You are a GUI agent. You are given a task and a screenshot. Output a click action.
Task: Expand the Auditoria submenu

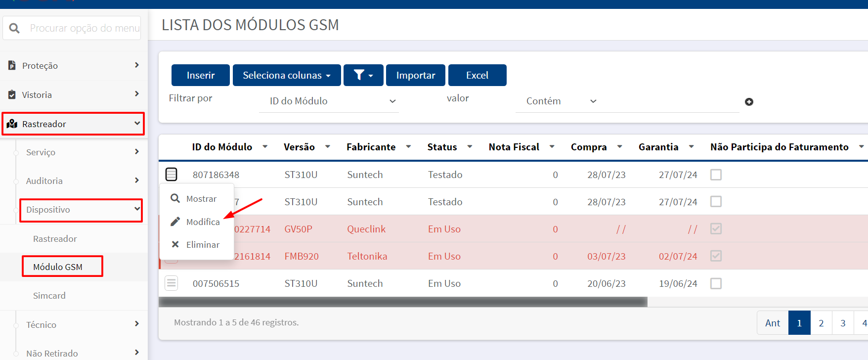(137, 180)
